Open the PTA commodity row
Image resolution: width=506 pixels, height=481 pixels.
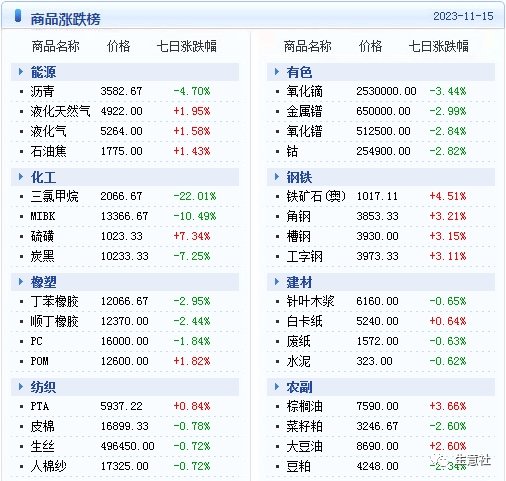(x=40, y=406)
